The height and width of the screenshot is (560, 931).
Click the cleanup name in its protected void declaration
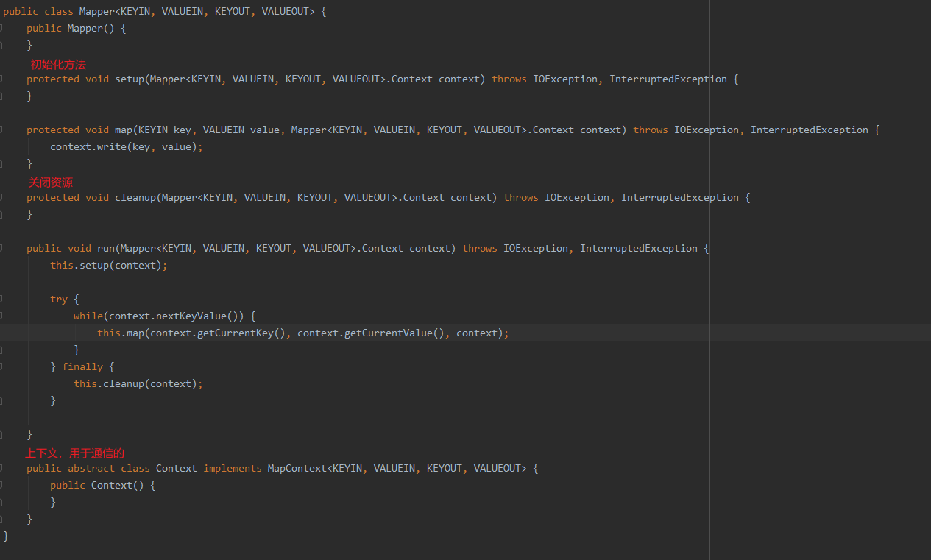[135, 197]
